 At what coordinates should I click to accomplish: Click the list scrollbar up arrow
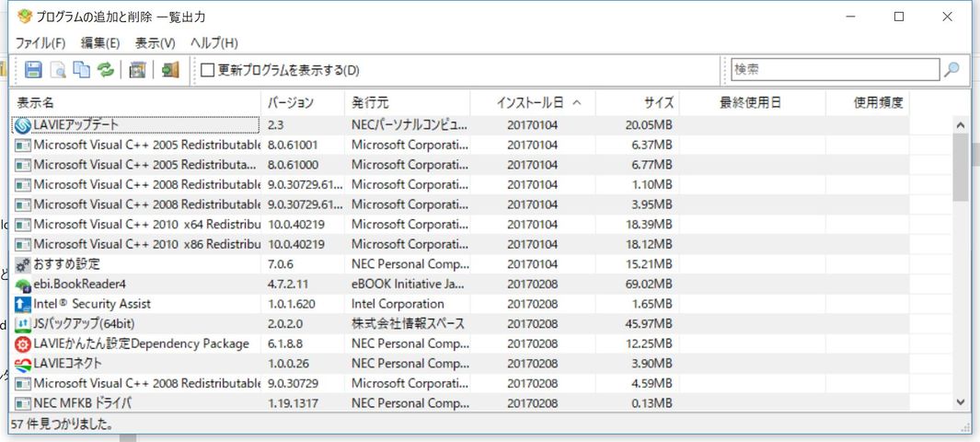click(x=961, y=125)
